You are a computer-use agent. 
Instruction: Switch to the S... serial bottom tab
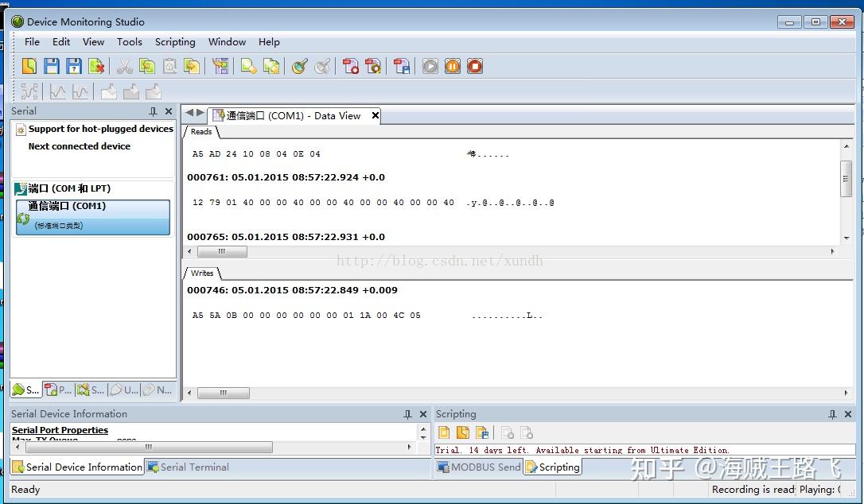pyautogui.click(x=26, y=390)
